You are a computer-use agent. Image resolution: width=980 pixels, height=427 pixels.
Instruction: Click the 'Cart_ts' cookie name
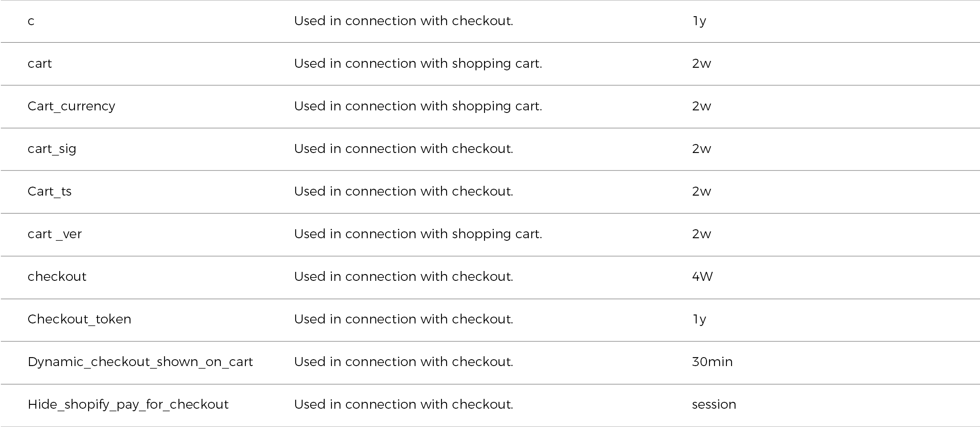click(x=49, y=191)
